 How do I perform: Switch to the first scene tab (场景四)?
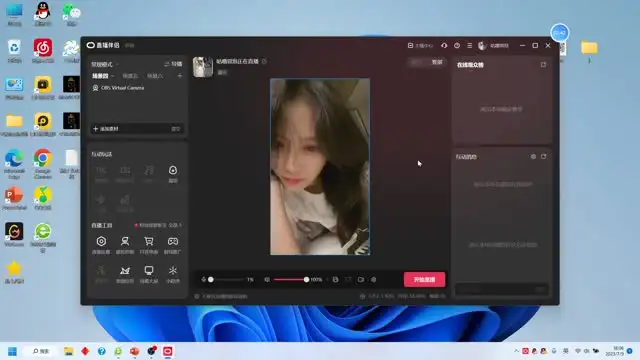point(100,76)
